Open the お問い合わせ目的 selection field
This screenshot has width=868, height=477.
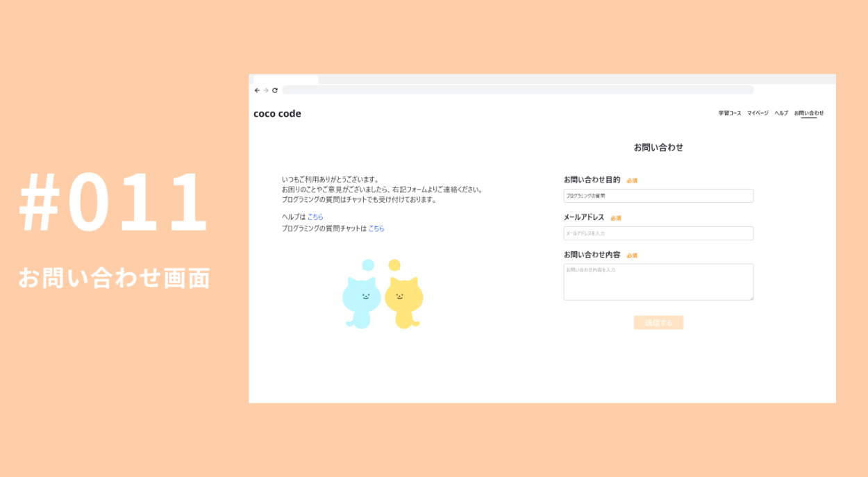(658, 196)
